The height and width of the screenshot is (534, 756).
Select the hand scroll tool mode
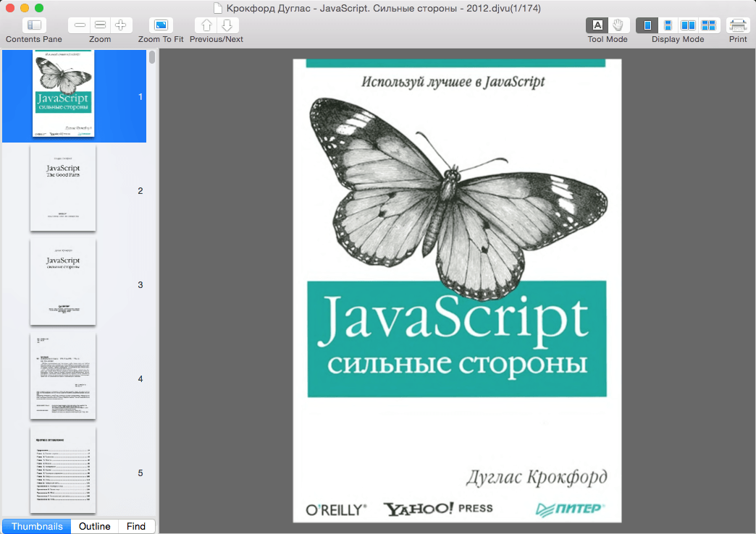[618, 25]
